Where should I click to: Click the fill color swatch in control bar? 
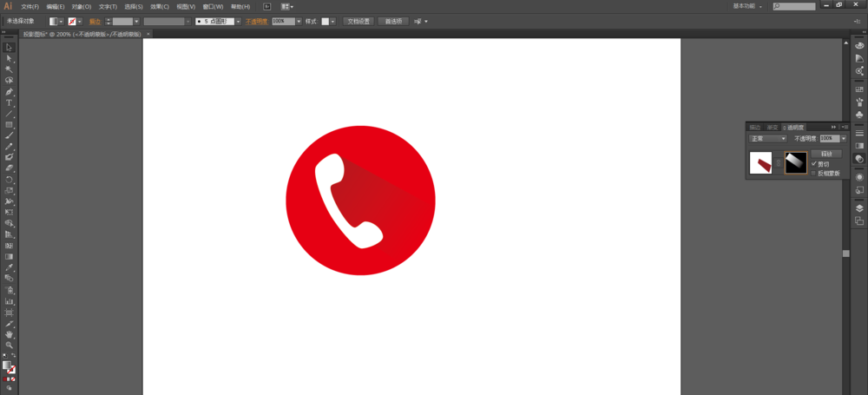pos(53,21)
